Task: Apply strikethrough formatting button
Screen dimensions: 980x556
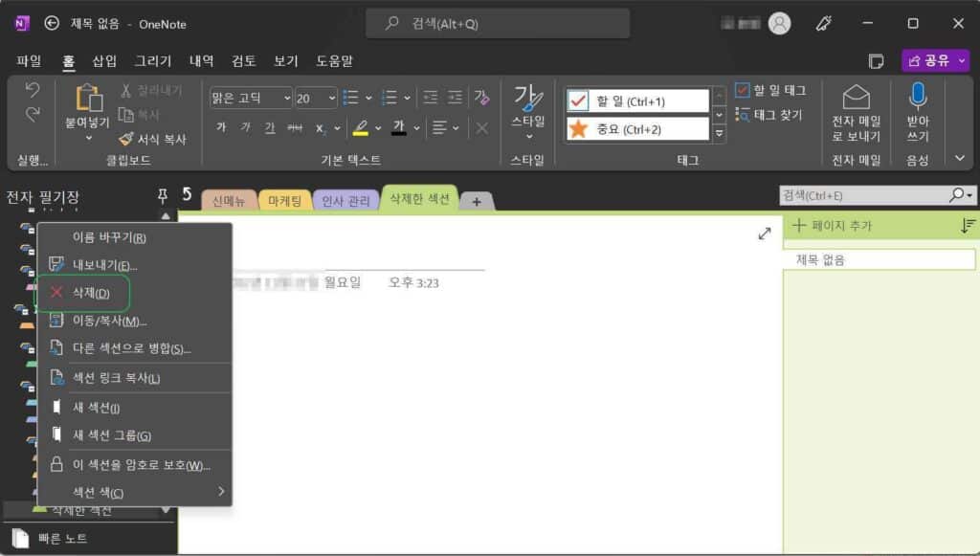Action: pos(295,128)
